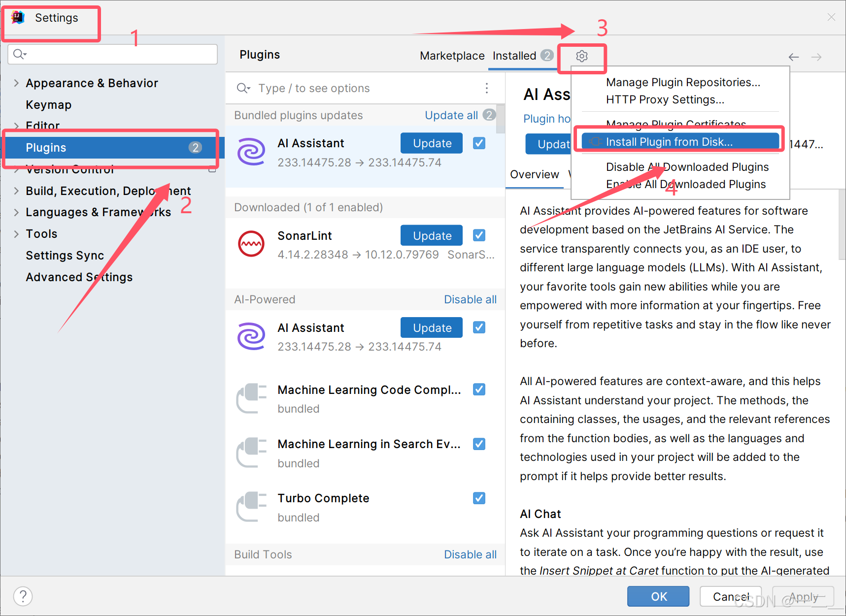Expand Appearance & Behavior tree node
Image resolution: width=846 pixels, height=616 pixels.
point(16,83)
